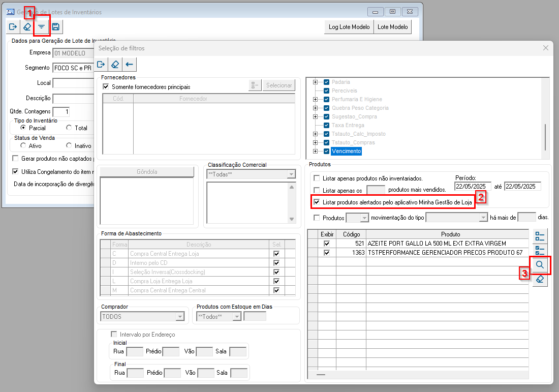Click the back arrow icon in Seleção de filtros
The width and height of the screenshot is (559, 392).
pyautogui.click(x=130, y=65)
